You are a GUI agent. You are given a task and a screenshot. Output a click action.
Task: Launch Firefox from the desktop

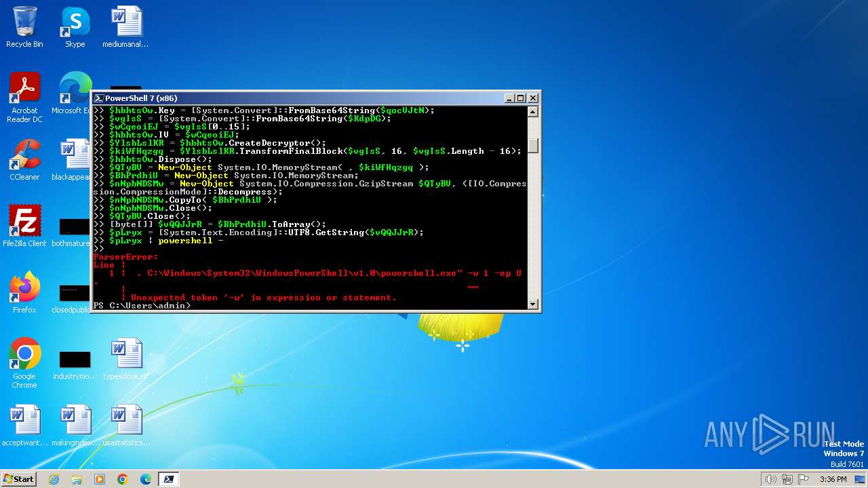click(24, 293)
